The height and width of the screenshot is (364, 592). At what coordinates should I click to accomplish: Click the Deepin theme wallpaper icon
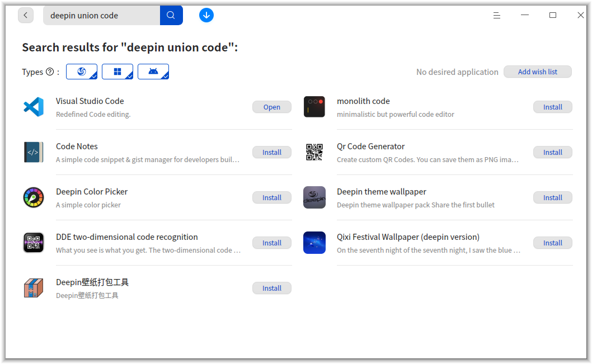pos(314,197)
